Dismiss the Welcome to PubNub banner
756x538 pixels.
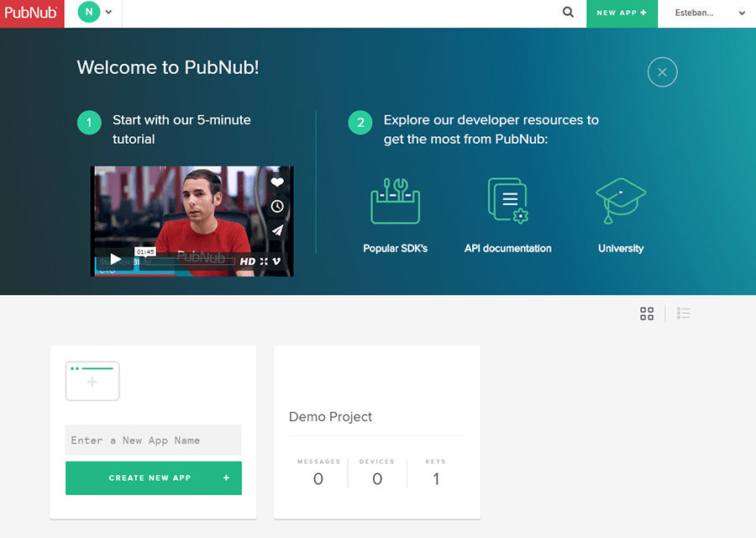coord(662,72)
